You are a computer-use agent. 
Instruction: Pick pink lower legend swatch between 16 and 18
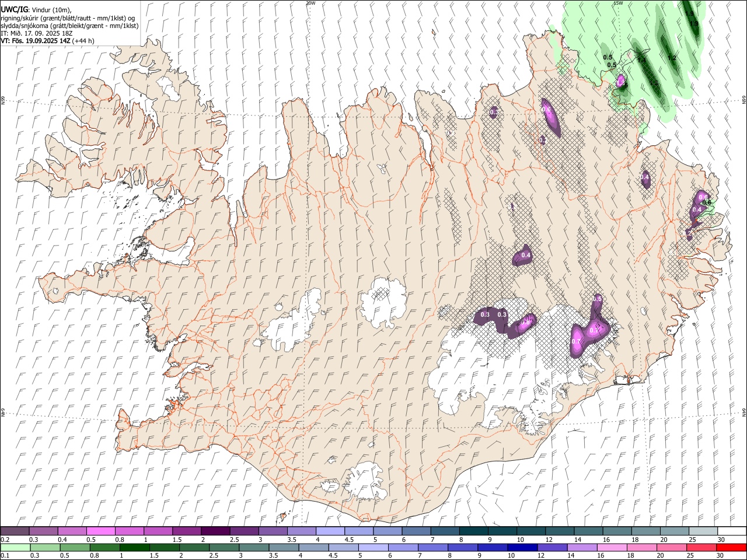click(x=612, y=548)
